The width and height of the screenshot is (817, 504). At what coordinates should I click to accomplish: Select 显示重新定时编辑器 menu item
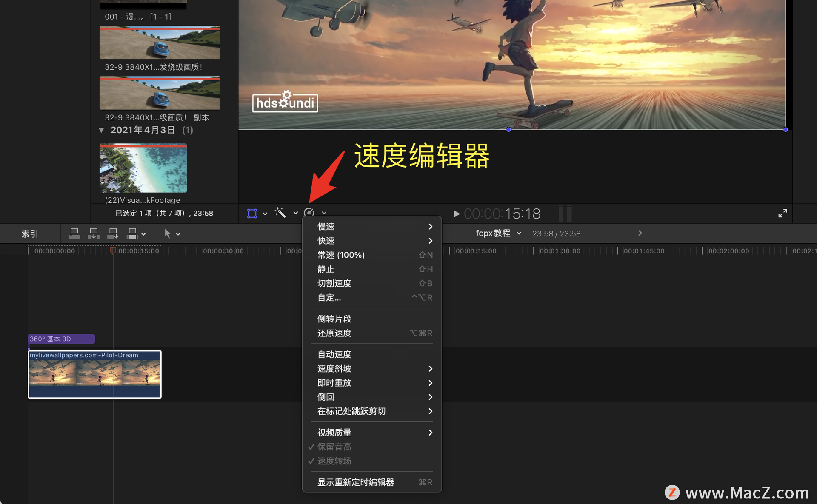(372, 482)
